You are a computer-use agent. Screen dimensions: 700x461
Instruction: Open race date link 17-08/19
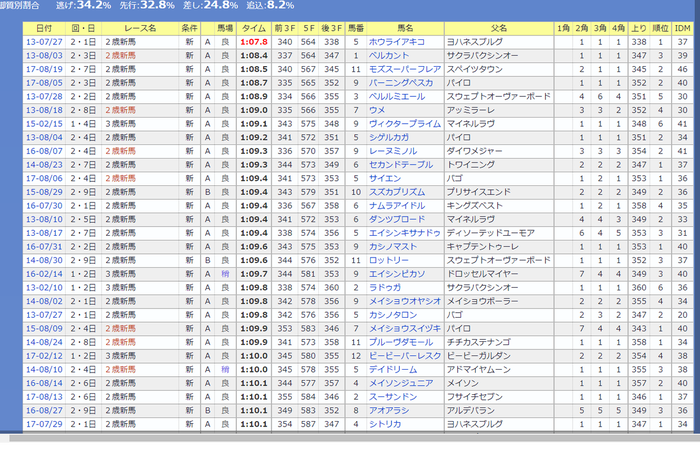tap(44, 69)
